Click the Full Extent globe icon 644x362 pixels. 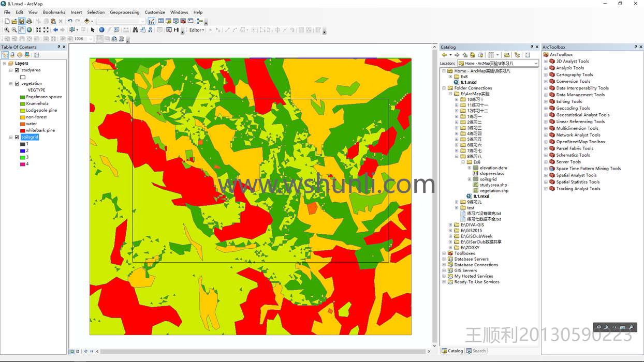tap(30, 30)
